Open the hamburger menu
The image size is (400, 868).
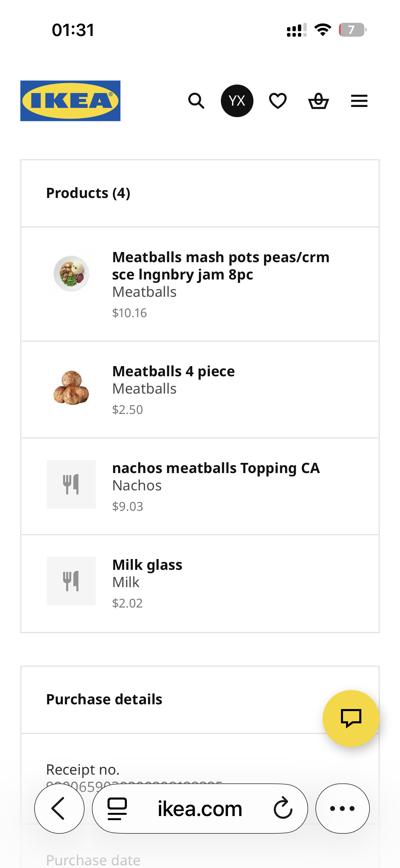(x=359, y=101)
